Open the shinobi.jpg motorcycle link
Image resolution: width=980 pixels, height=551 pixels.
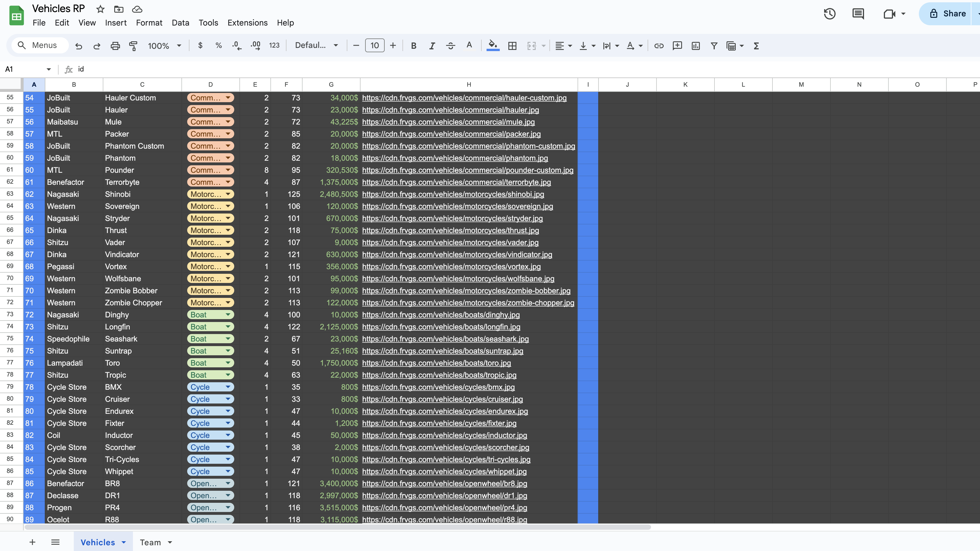point(453,194)
